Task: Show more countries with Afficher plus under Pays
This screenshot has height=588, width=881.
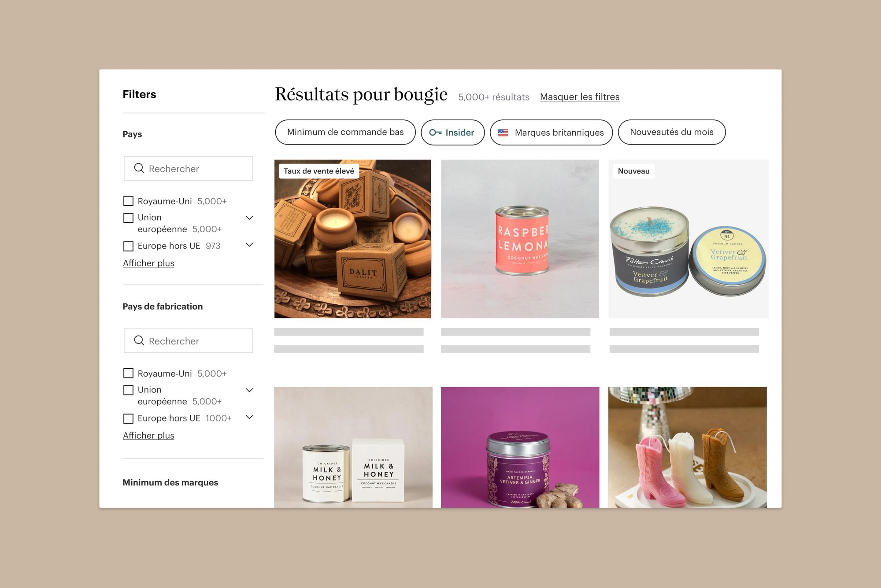Action: point(148,263)
